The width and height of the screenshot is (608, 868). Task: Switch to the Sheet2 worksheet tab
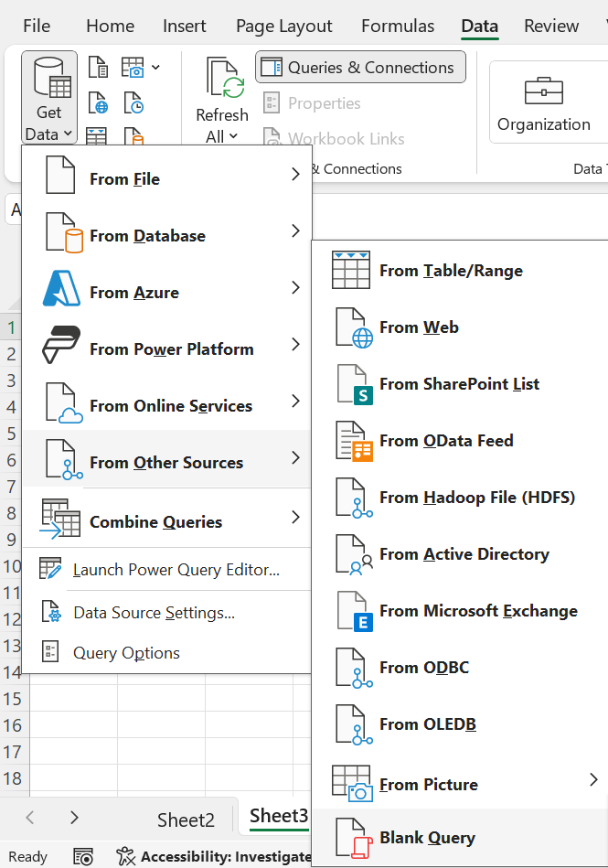tap(186, 820)
